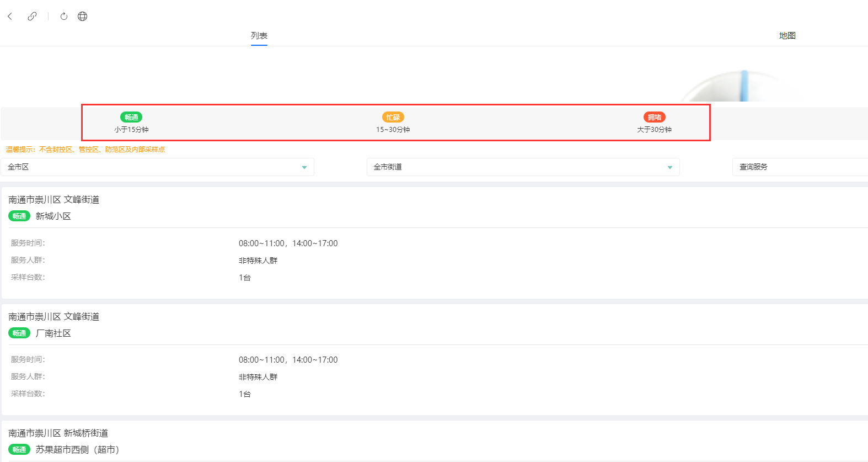Click 畅通 status badge beside 厂南社区
The width and height of the screenshot is (868, 462).
19,333
